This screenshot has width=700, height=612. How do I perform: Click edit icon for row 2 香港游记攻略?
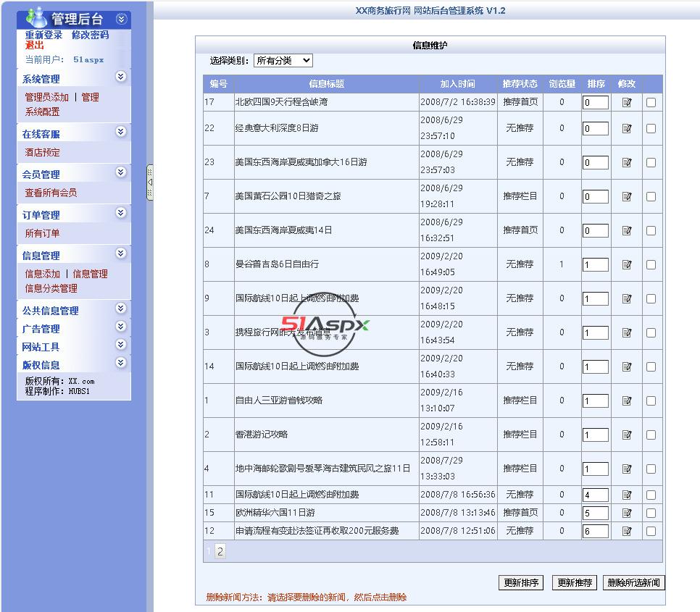(627, 435)
